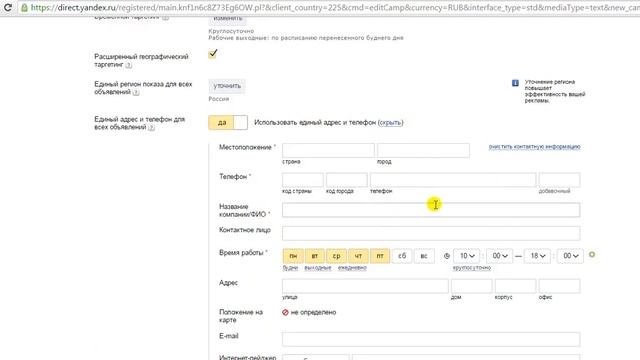Click the blue info icon about region refinement
640x360 pixels.
point(515,83)
